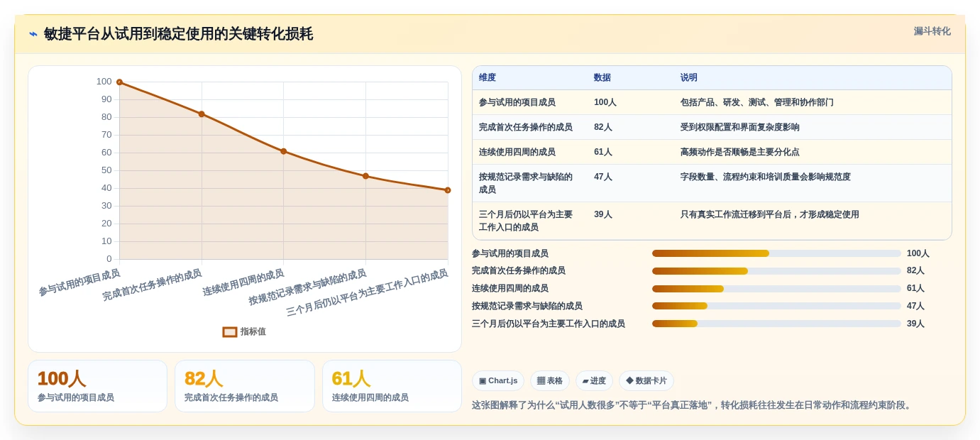Screen dimensions: 980x440
Task: Click the 三个月后仍以平台为主要工作入口的成员 progress bar
Action: pos(776,324)
